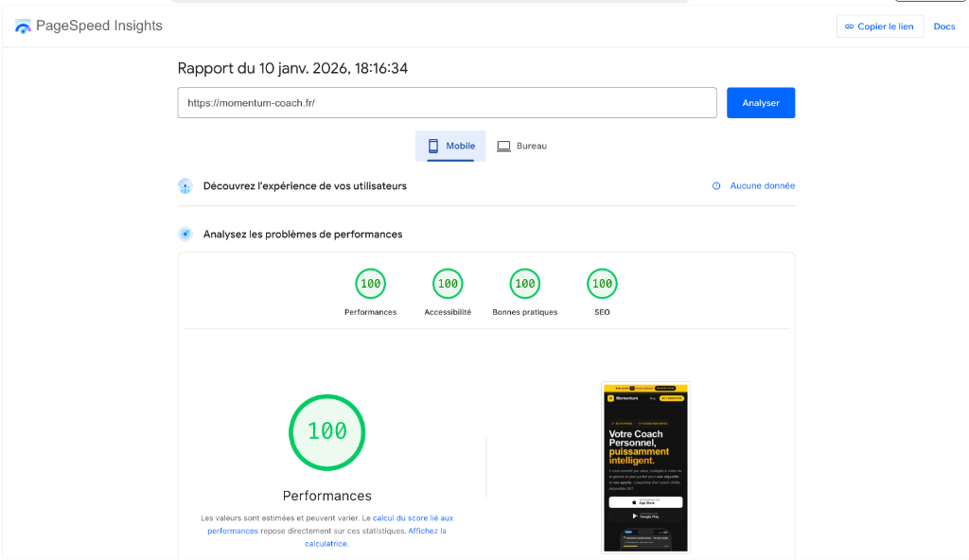Click the mobile phone icon

tap(433, 146)
